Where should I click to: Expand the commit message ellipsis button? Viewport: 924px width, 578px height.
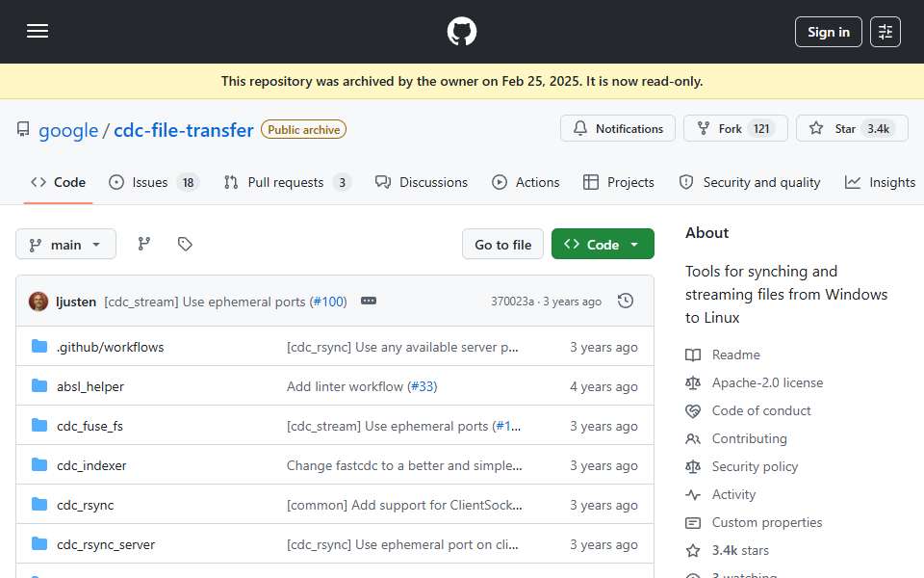pos(369,301)
